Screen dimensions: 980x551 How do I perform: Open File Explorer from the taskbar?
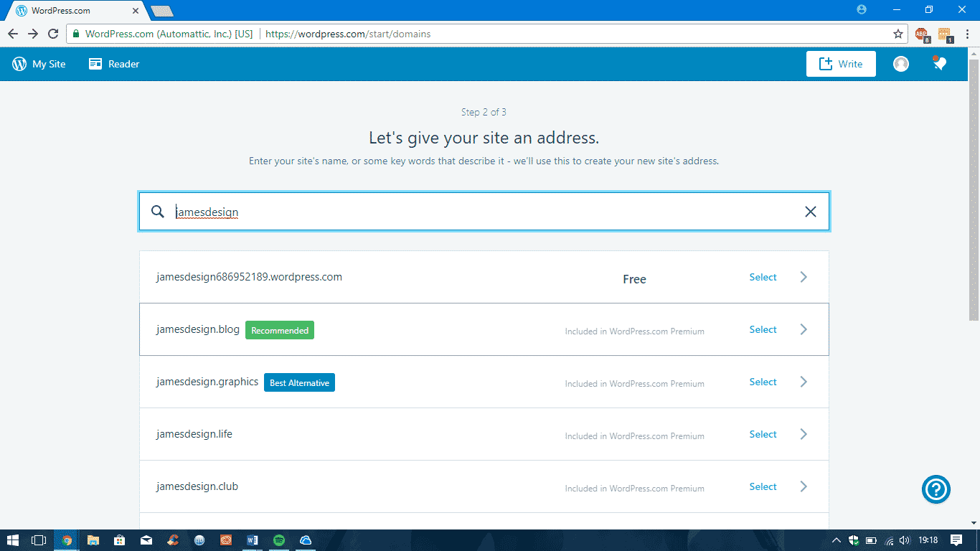pos(93,540)
